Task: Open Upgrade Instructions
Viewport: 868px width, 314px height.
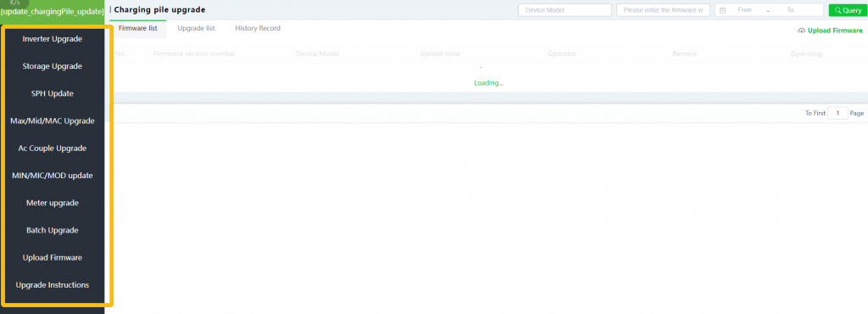Action: tap(52, 284)
